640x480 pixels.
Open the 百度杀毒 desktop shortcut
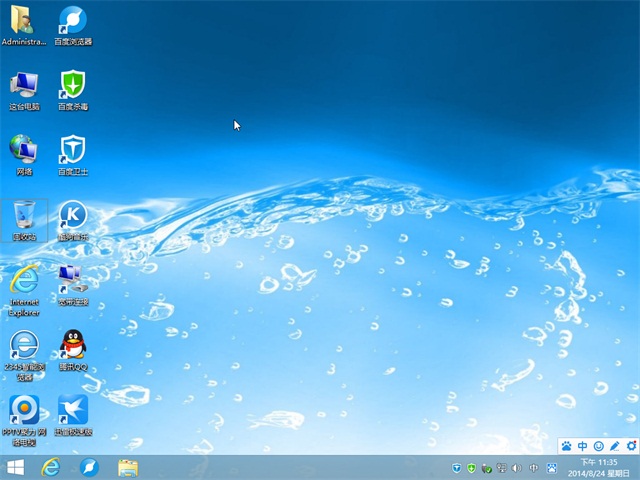(x=72, y=85)
